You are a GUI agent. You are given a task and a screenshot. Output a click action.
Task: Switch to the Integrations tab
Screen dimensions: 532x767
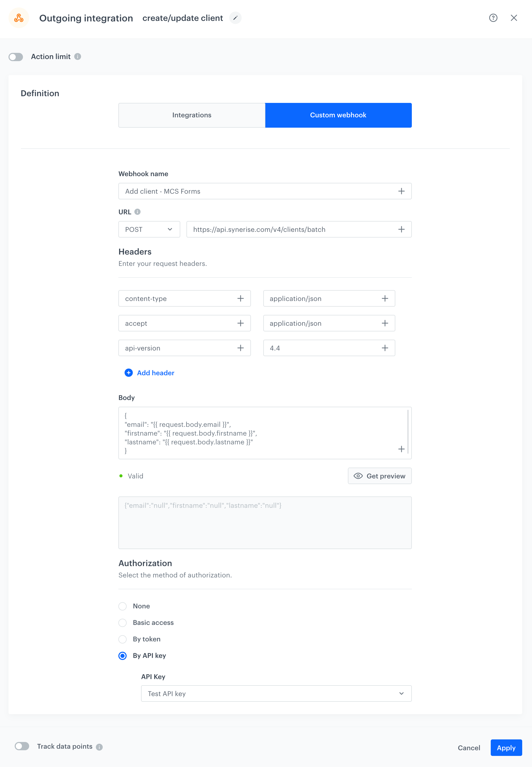192,115
